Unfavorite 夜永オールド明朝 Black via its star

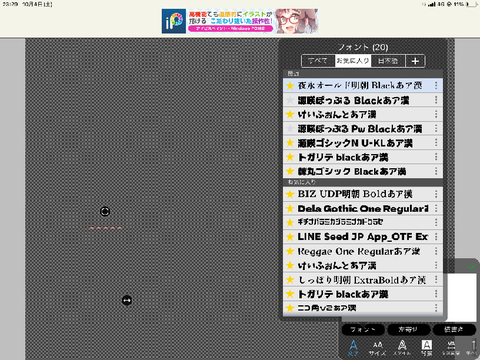pos(290,86)
